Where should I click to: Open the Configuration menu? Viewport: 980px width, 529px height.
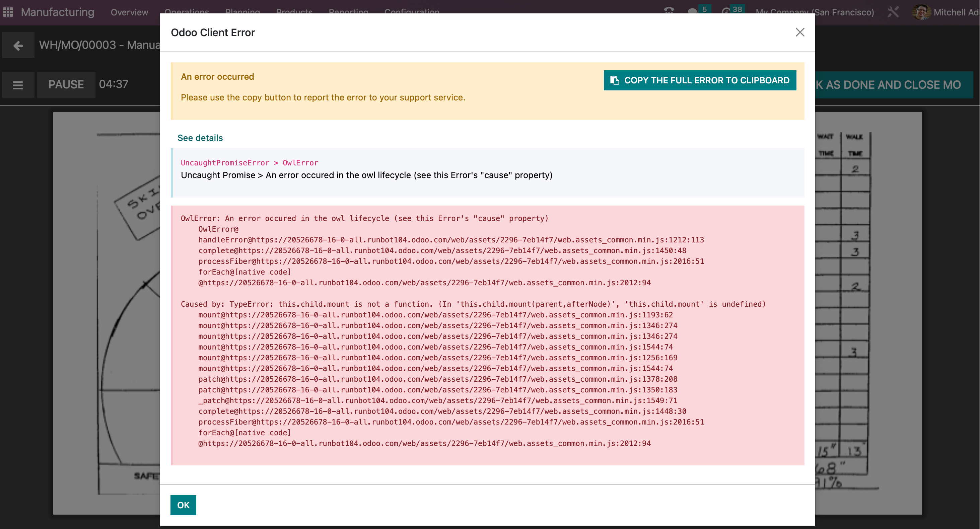[412, 11]
